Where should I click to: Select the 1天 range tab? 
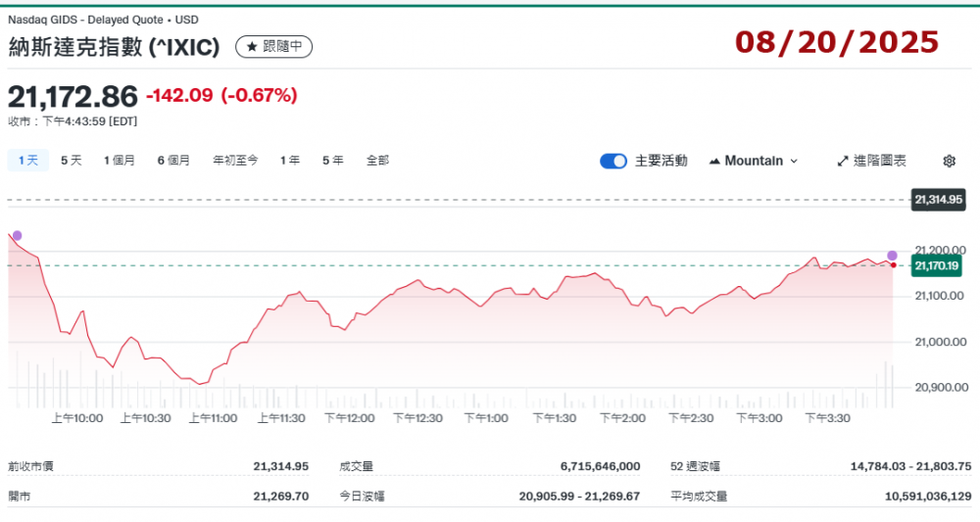click(27, 161)
